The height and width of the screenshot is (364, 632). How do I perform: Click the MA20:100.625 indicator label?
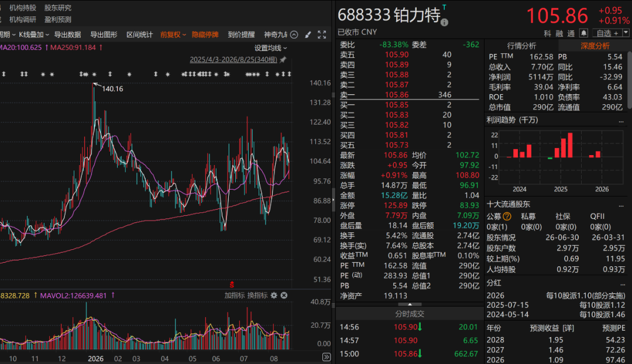(x=21, y=47)
